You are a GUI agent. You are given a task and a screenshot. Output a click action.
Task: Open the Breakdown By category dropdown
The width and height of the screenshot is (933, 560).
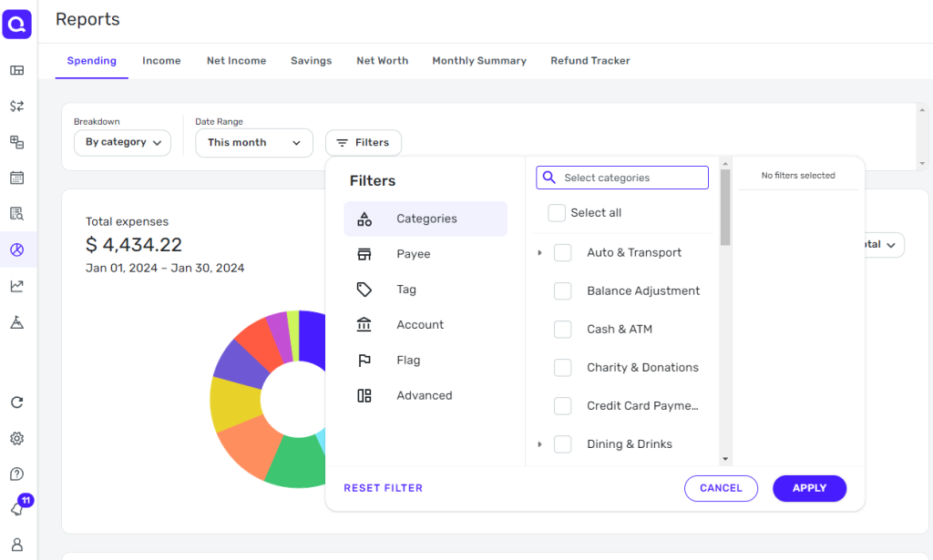pos(122,142)
